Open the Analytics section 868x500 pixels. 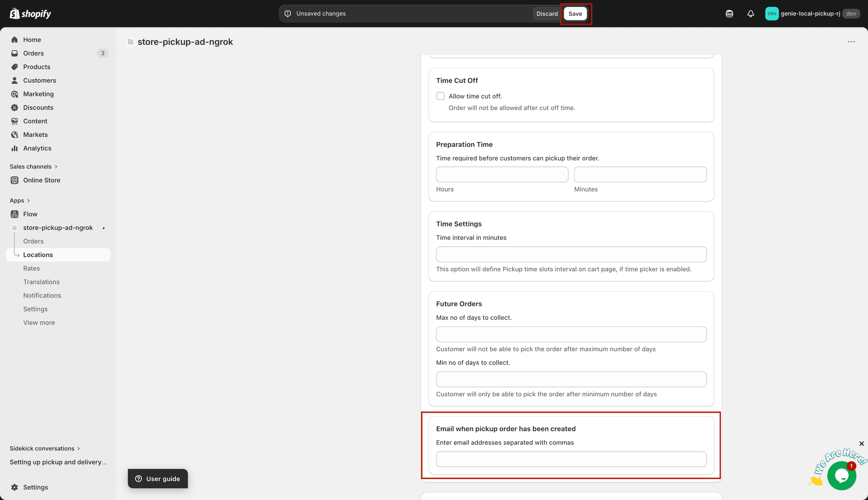(37, 148)
